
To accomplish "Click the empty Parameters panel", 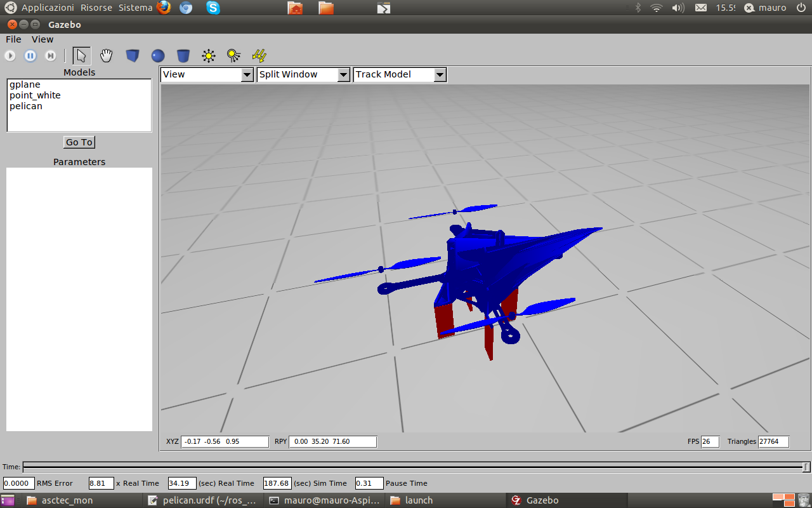I will pos(79,299).
